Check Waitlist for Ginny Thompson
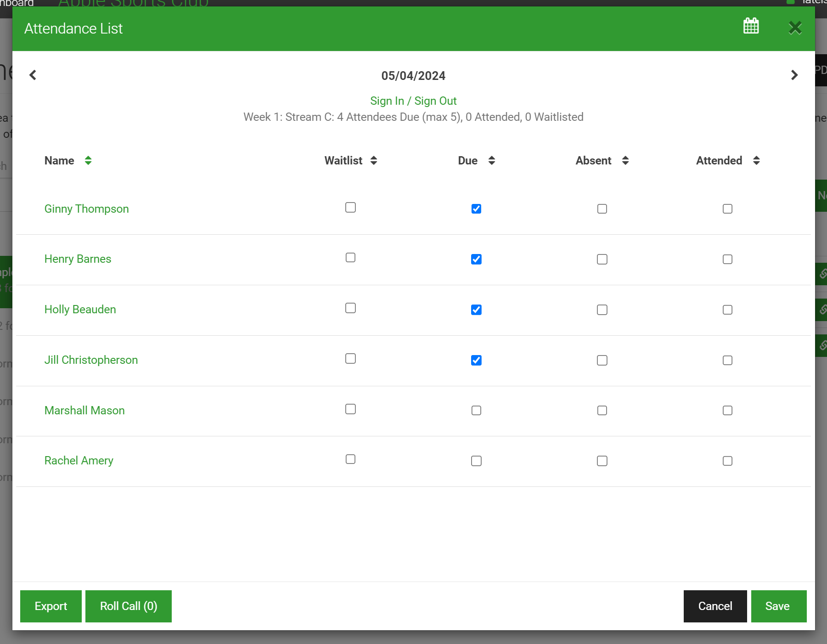The image size is (827, 644). pos(350,208)
